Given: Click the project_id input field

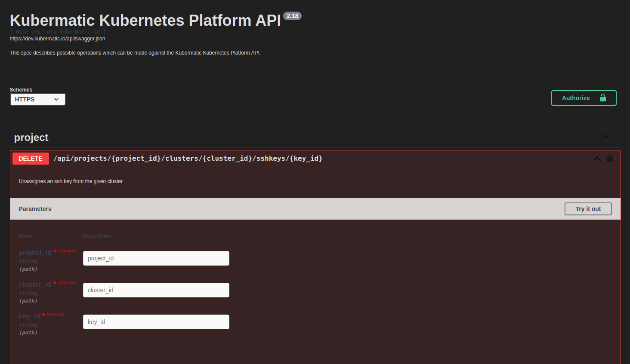Looking at the screenshot, I should [x=156, y=258].
